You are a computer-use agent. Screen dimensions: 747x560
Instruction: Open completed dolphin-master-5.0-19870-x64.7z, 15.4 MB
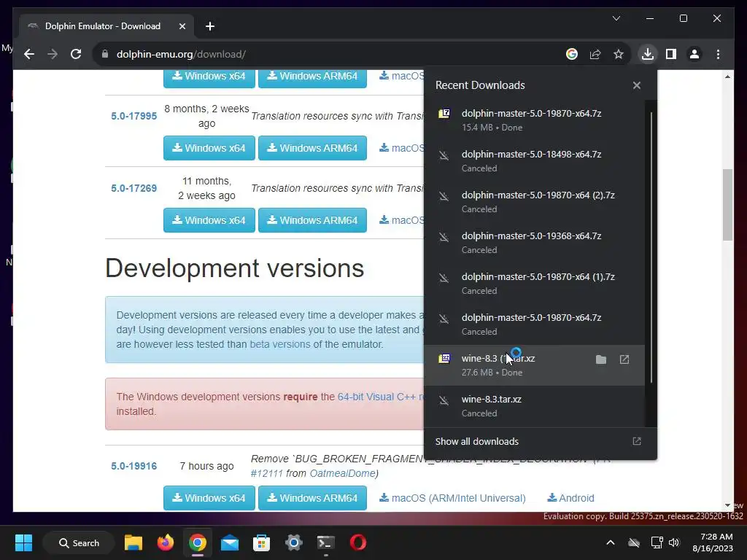(533, 120)
